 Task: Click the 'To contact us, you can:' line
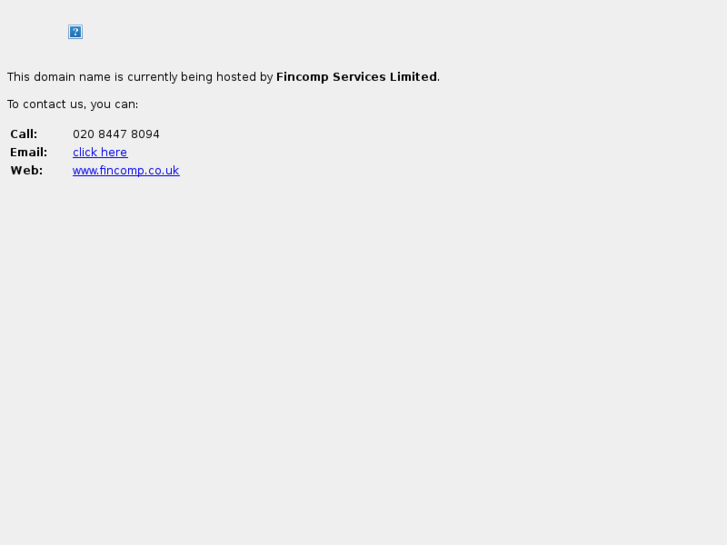click(73, 104)
